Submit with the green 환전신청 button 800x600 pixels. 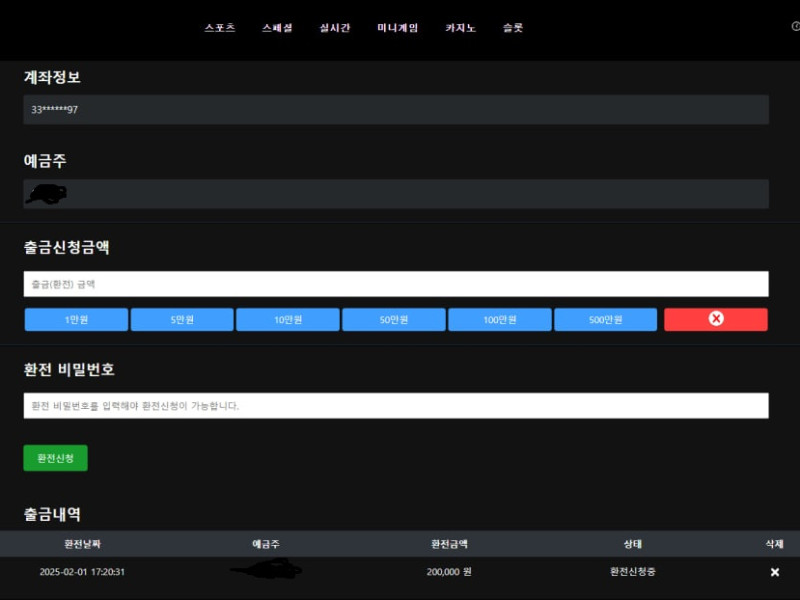(55, 458)
